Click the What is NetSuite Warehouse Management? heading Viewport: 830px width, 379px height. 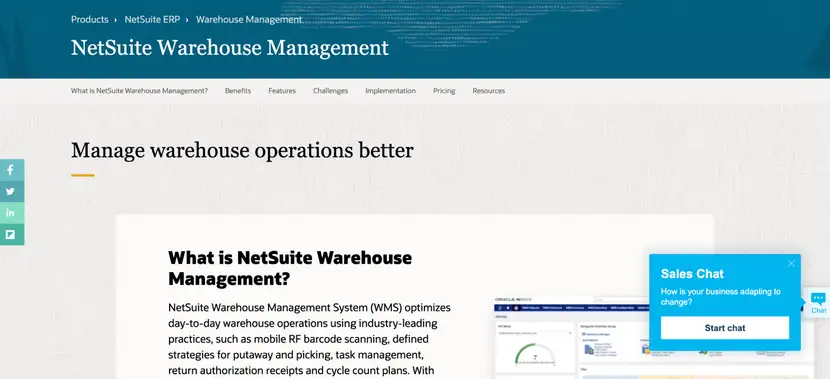tap(290, 268)
